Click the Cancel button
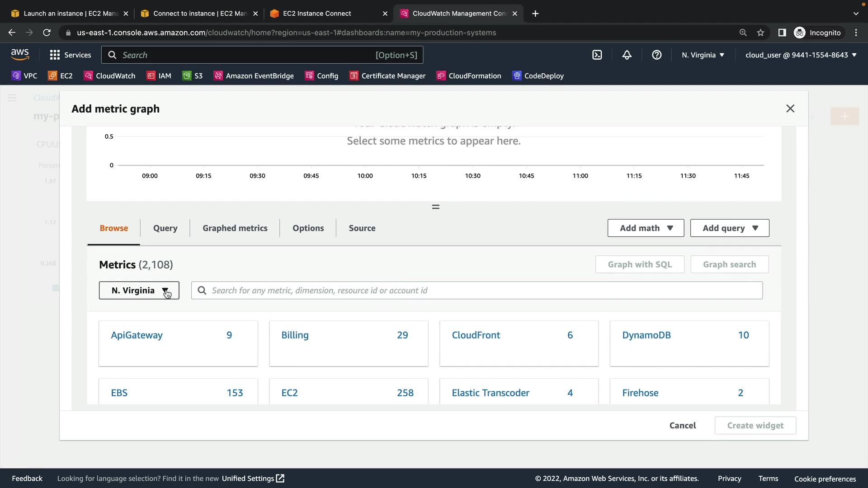868x488 pixels. tap(682, 426)
